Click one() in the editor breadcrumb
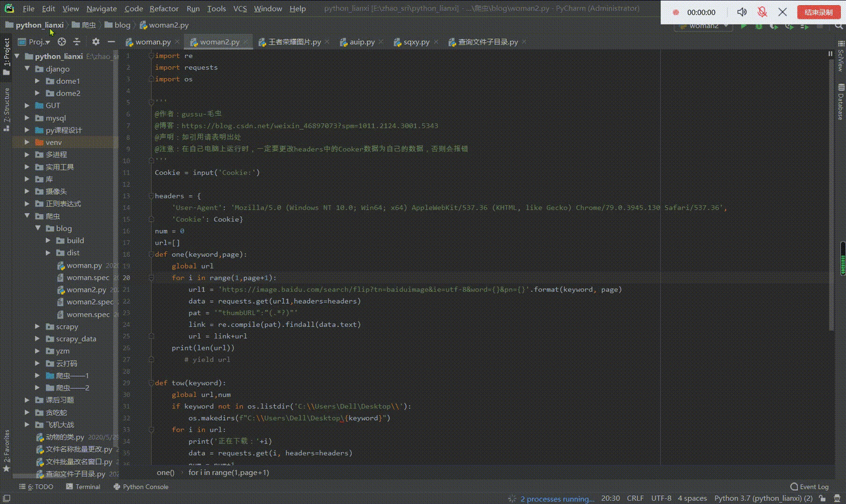Screen dimensions: 846x504 click(x=165, y=472)
